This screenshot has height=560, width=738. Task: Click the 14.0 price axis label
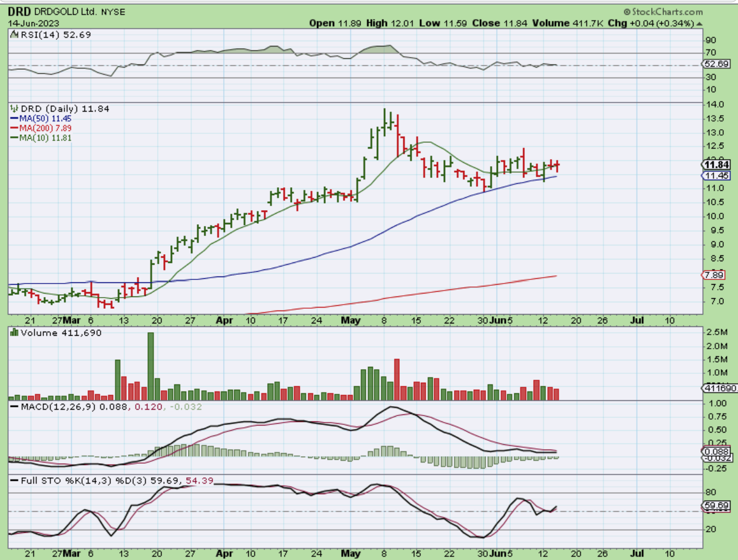click(715, 104)
